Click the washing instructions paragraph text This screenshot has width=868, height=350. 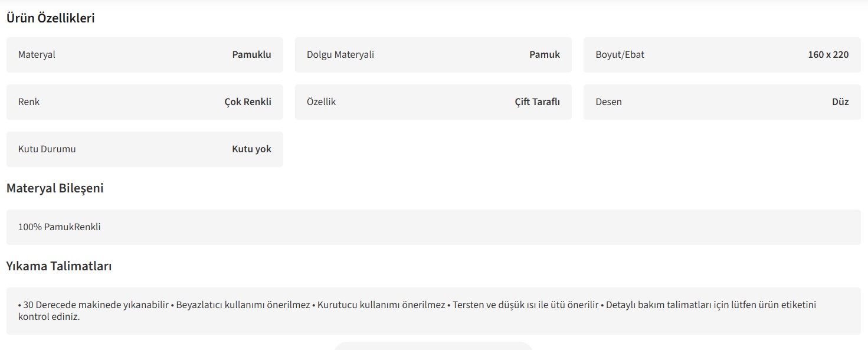pyautogui.click(x=413, y=305)
